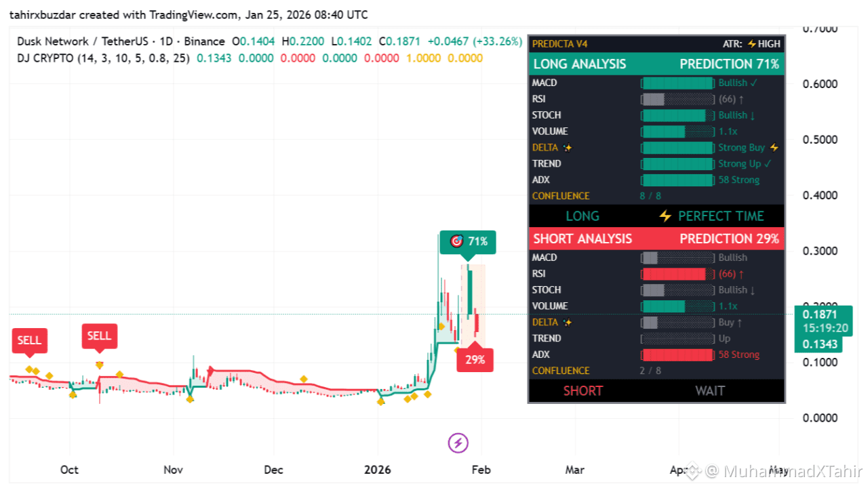Screen dimensions: 868x488
Task: Click the green LONG signal label
Action: pyautogui.click(x=583, y=216)
